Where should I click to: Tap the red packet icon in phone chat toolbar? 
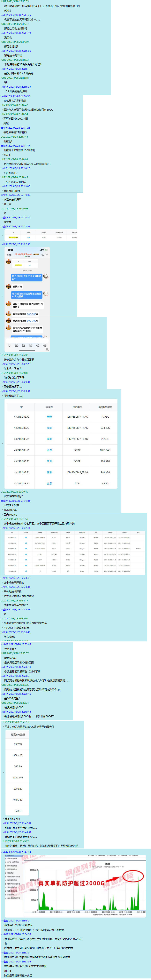(x=31, y=346)
